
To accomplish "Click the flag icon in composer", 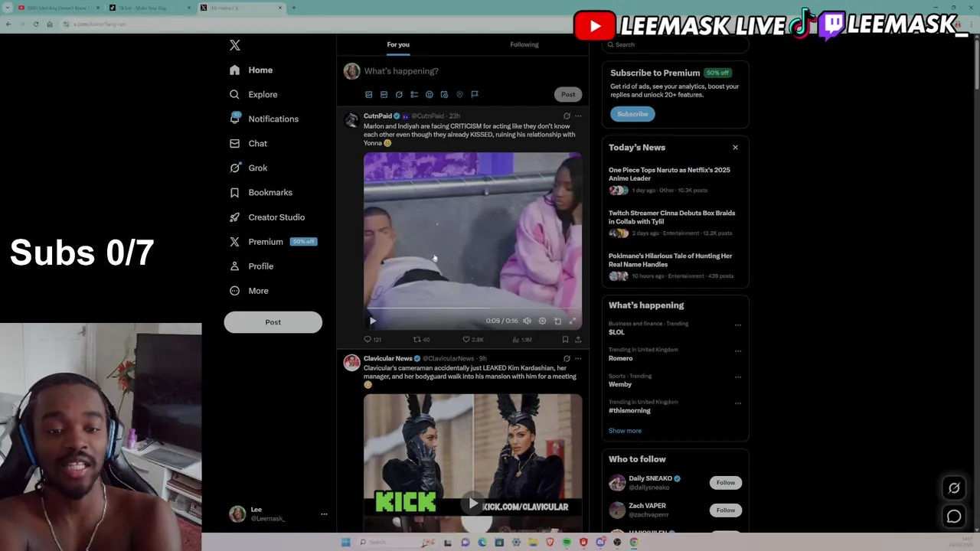I will tap(475, 94).
